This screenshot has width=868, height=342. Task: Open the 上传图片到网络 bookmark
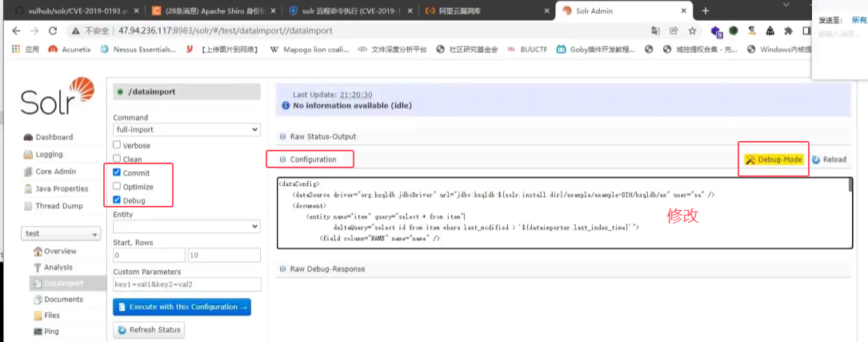[x=223, y=50]
